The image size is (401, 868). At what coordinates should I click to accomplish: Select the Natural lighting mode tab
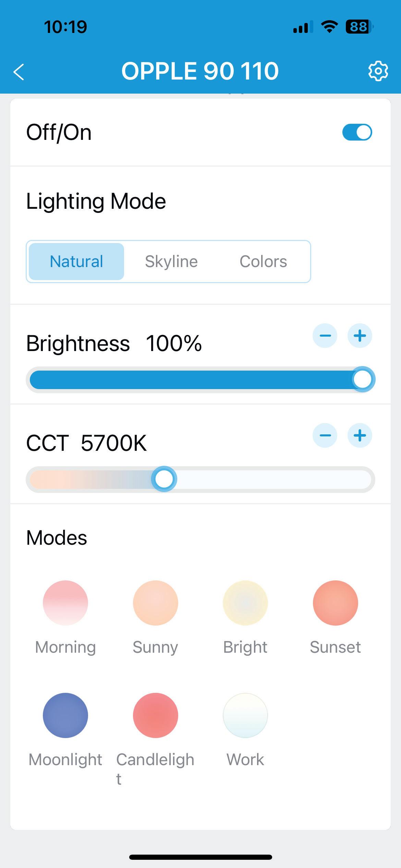[76, 262]
